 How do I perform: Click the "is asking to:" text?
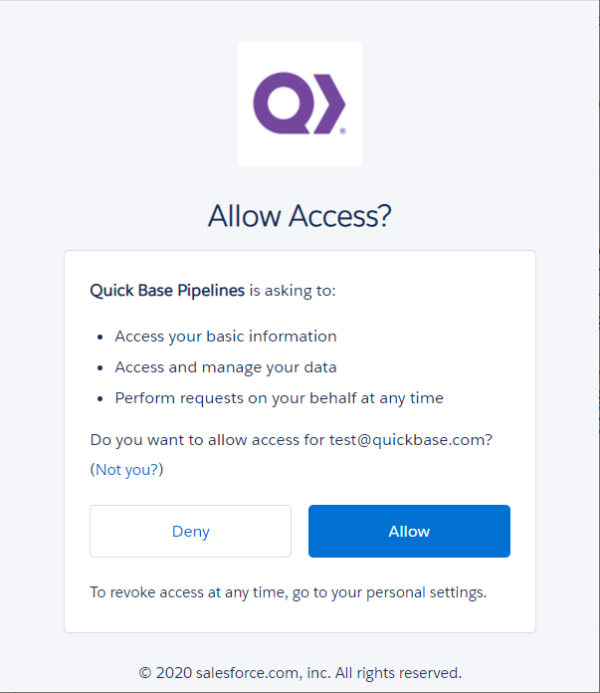[292, 290]
